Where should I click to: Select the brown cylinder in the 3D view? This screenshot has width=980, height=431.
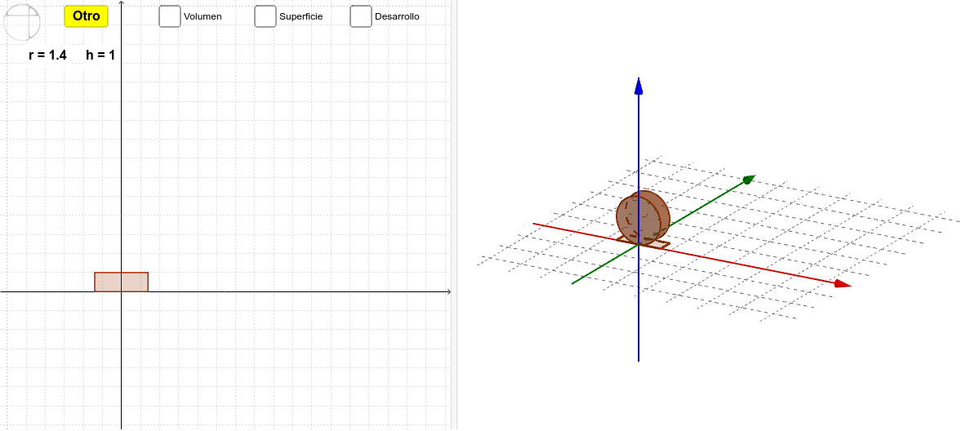point(643,217)
